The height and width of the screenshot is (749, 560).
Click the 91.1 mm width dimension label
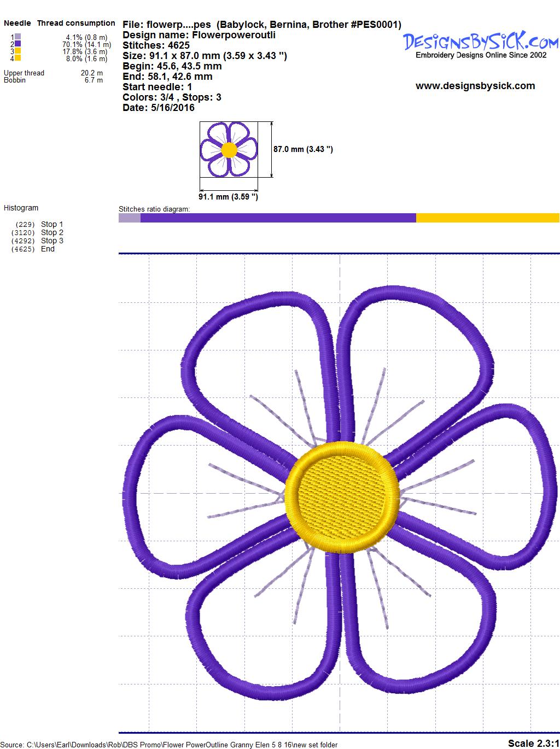(228, 197)
